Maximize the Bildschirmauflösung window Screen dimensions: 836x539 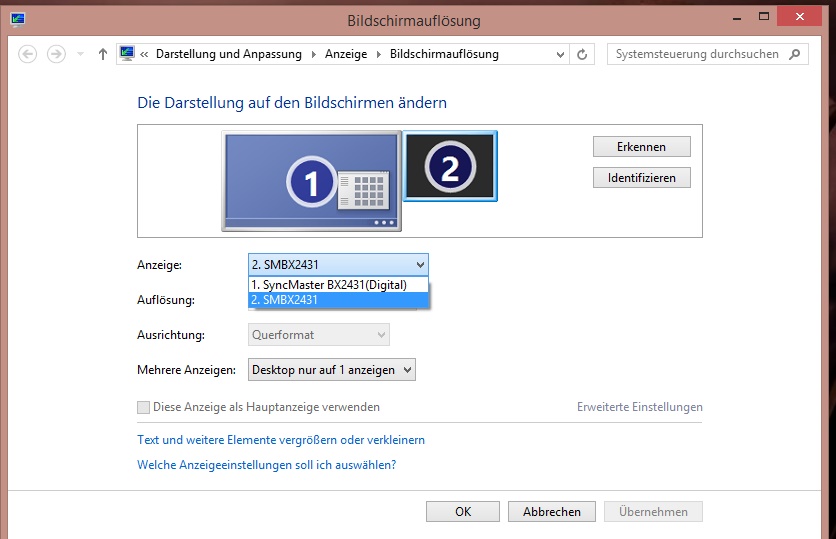click(x=764, y=17)
